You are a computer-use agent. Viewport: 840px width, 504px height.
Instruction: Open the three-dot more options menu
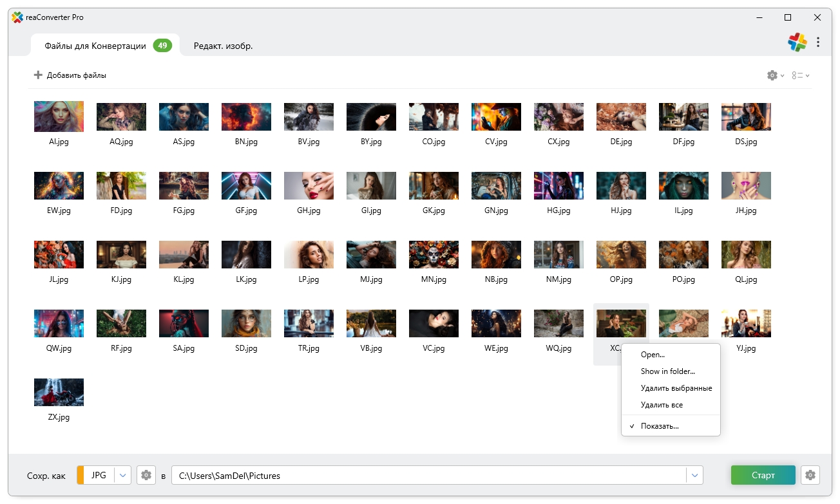pyautogui.click(x=818, y=42)
